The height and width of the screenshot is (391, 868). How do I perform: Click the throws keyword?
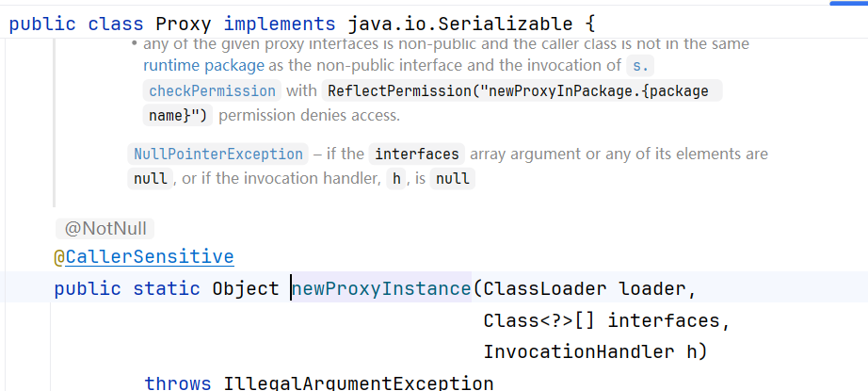click(x=178, y=383)
